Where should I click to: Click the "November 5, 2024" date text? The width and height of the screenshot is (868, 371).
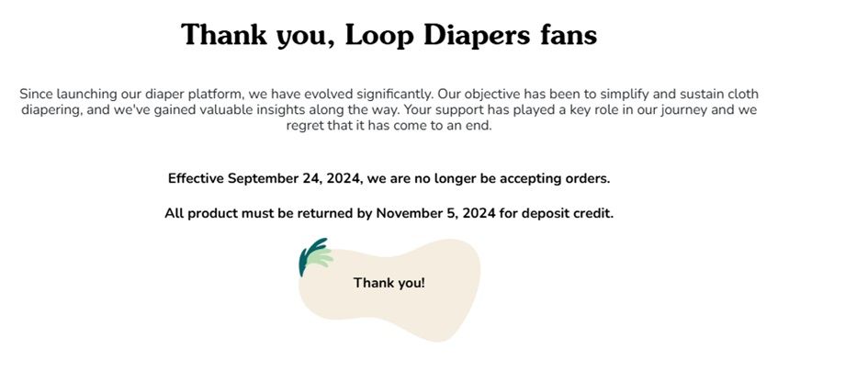coord(436,214)
